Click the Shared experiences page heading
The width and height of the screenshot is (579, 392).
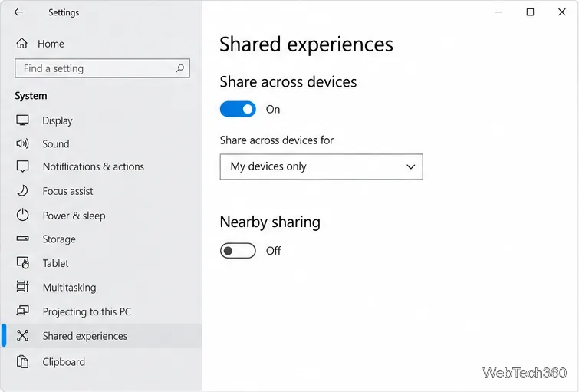[306, 44]
